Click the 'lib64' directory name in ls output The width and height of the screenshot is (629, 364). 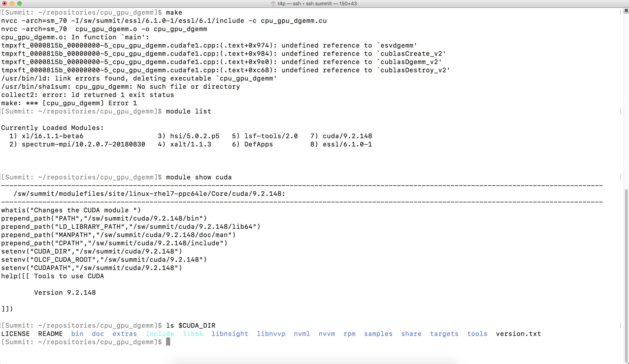point(193,334)
